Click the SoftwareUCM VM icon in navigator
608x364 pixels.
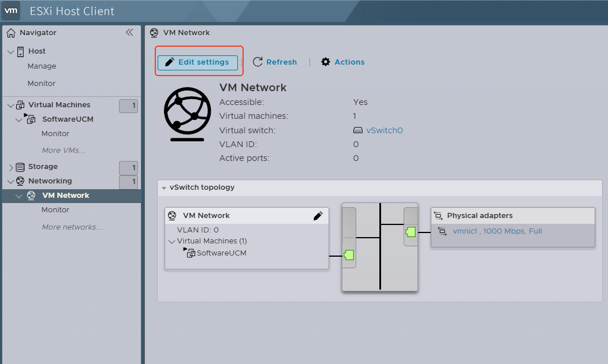point(30,118)
